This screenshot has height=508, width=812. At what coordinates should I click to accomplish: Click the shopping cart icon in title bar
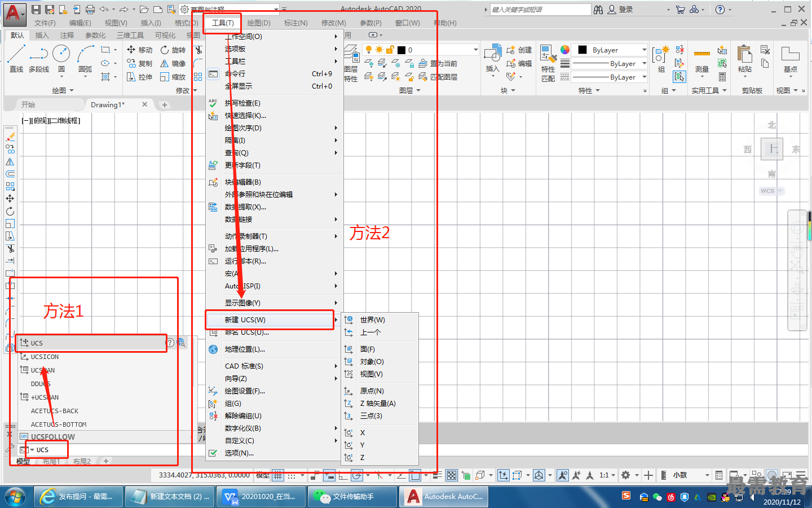click(680, 10)
